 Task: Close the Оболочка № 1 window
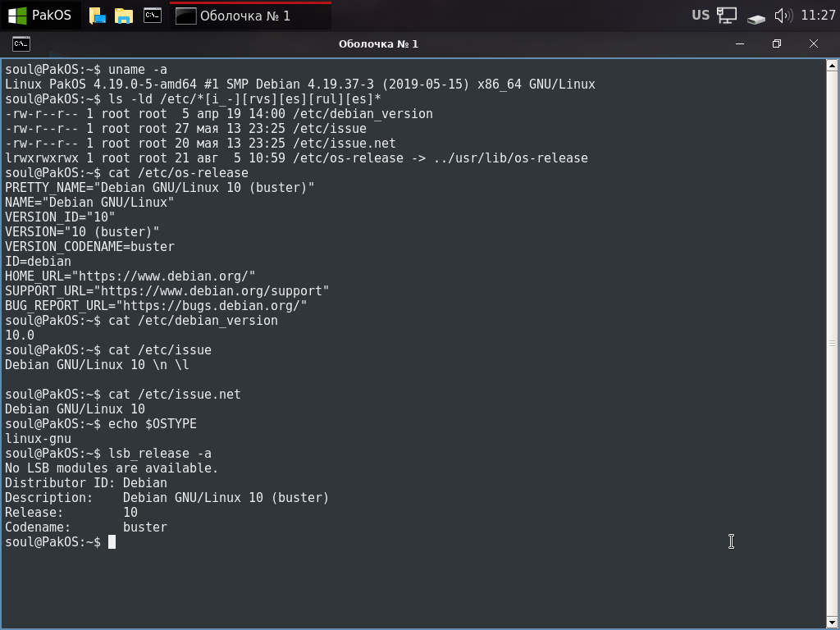814,44
